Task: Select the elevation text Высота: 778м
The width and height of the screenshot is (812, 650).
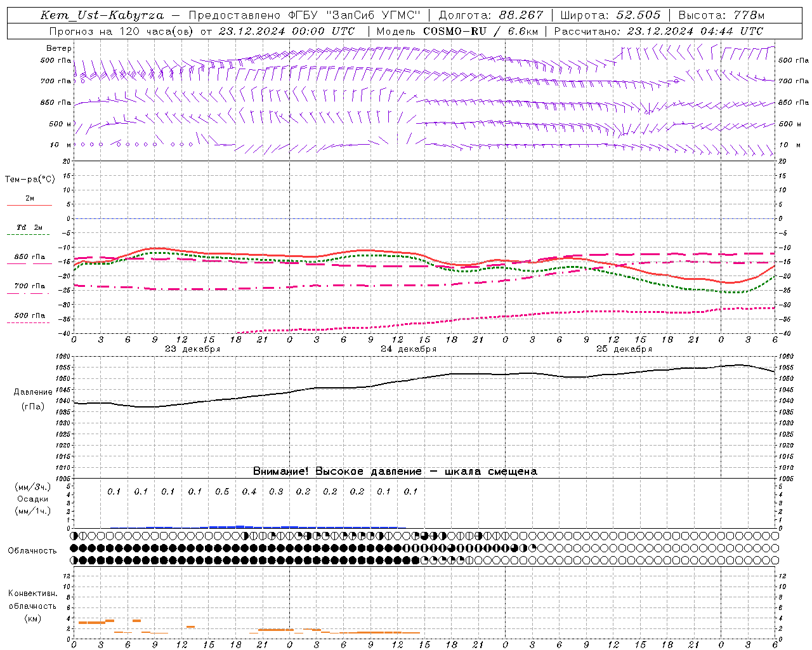Action: [722, 15]
